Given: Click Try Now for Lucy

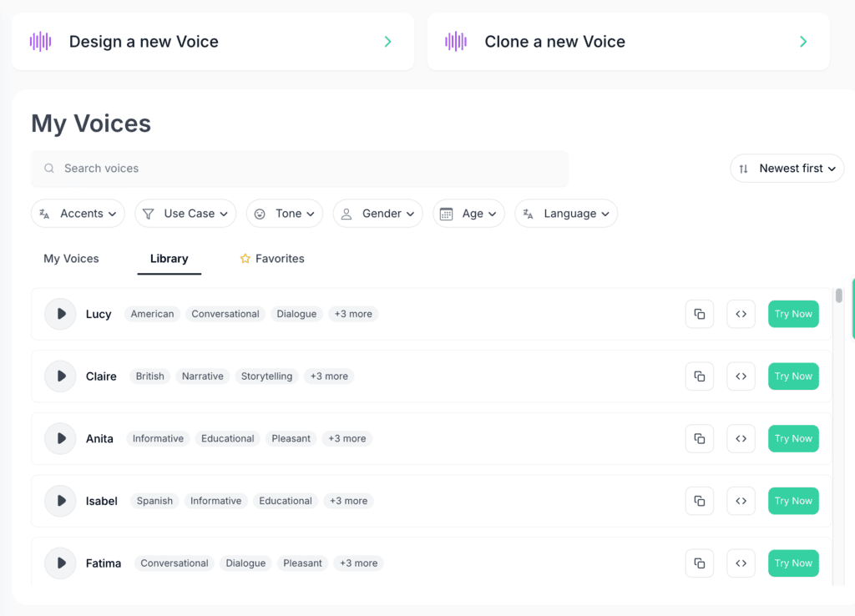Looking at the screenshot, I should click(x=793, y=314).
